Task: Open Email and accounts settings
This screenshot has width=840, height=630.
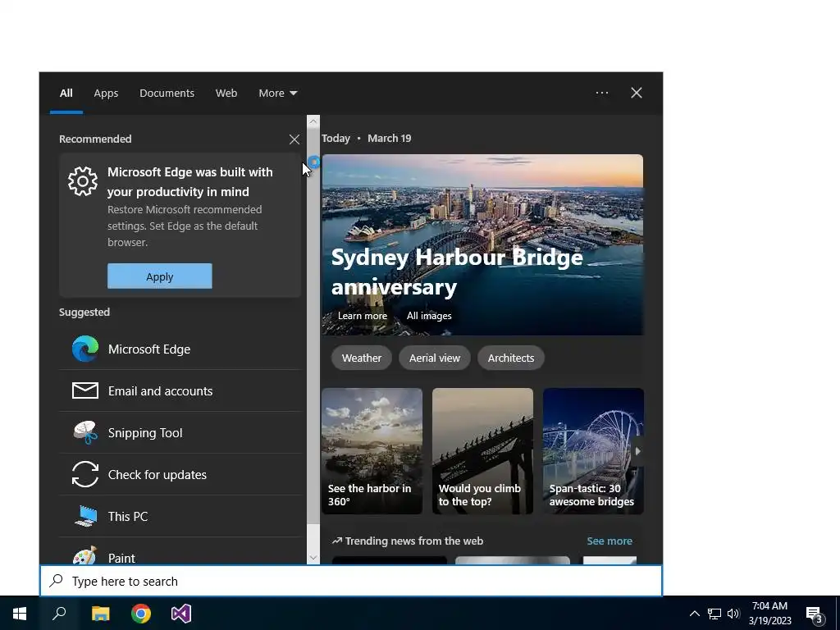Action: [180, 390]
